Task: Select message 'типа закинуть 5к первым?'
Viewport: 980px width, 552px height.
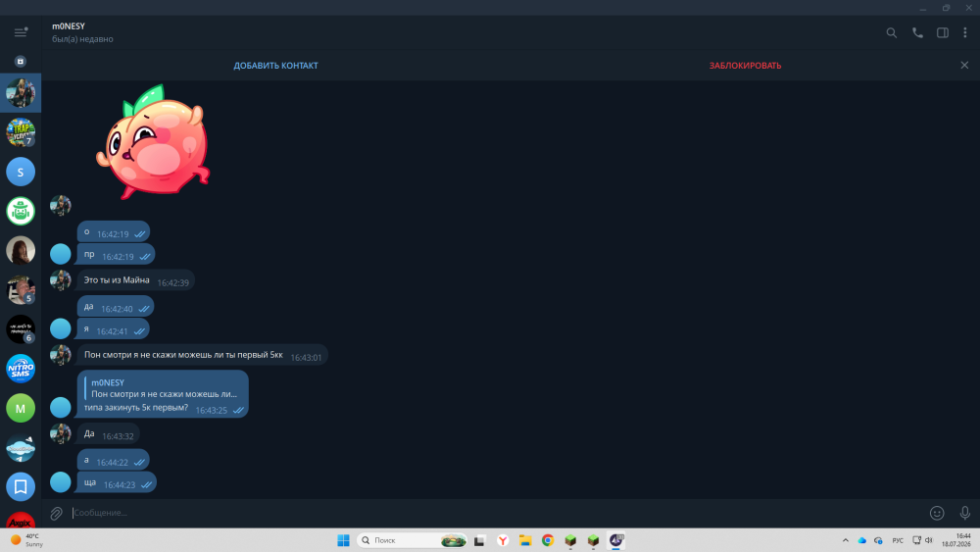Action: (163, 394)
